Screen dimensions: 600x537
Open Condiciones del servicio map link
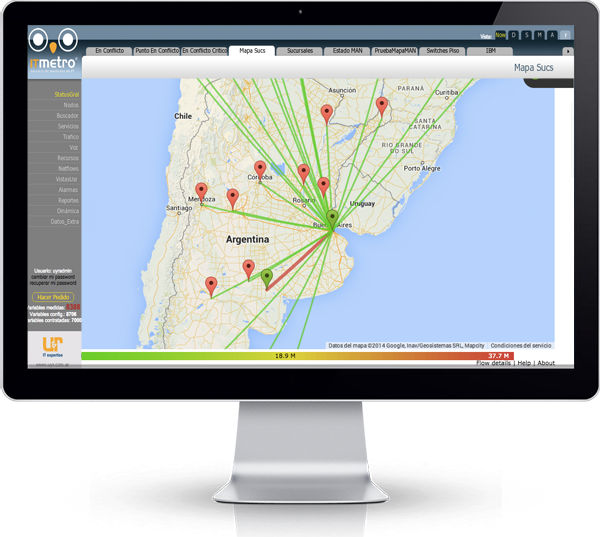pyautogui.click(x=521, y=346)
